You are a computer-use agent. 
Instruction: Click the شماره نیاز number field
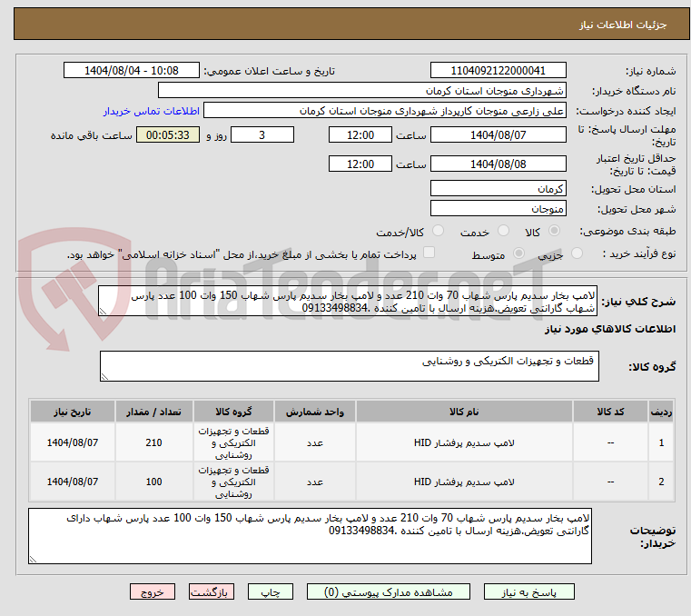(498, 70)
